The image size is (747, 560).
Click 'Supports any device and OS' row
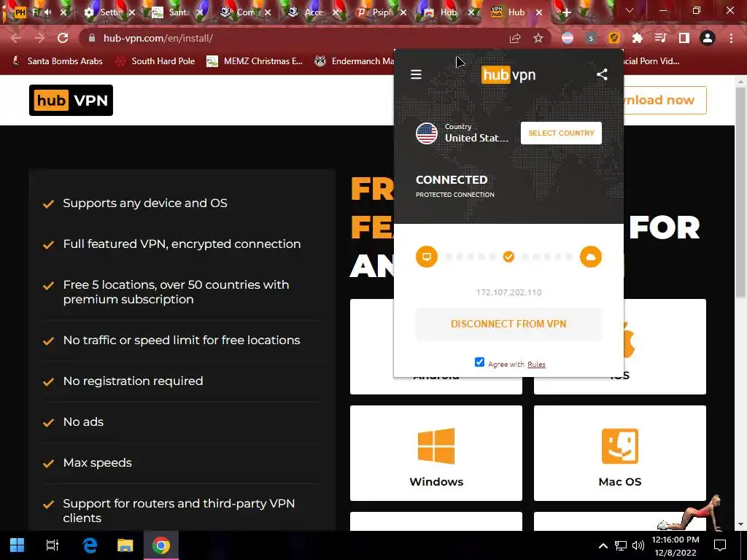(182, 203)
